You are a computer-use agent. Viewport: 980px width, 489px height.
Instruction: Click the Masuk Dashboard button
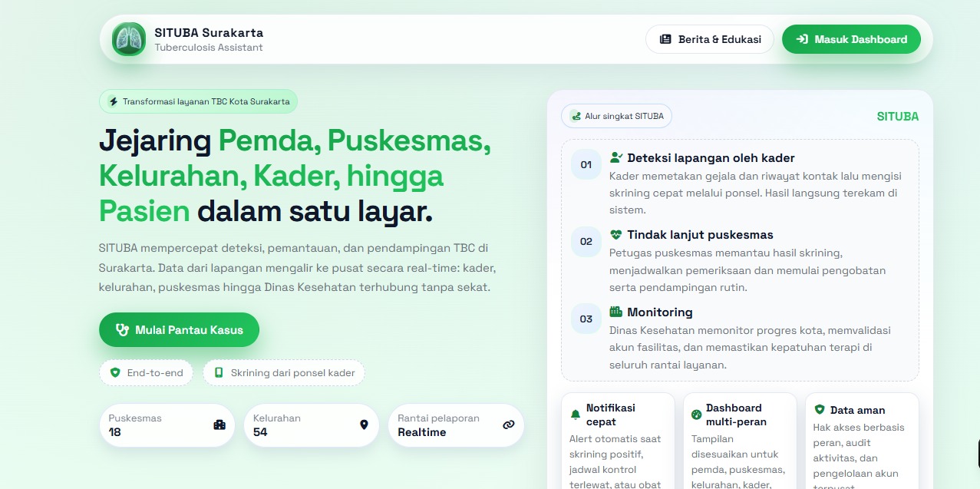pos(851,39)
